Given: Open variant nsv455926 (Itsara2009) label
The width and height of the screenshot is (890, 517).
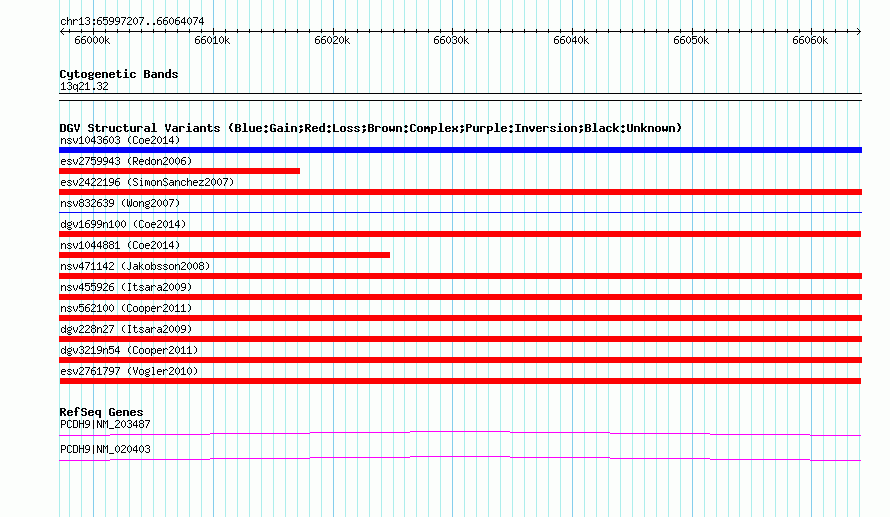Looking at the screenshot, I should click(126, 287).
